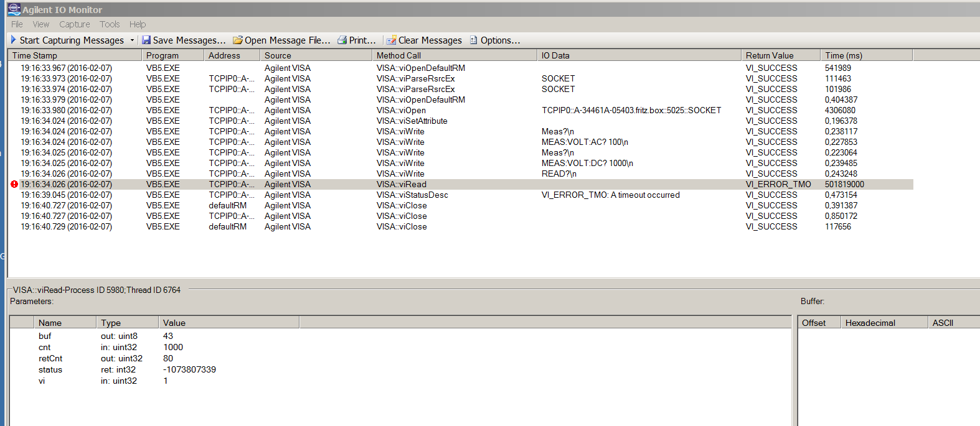The width and height of the screenshot is (980, 426).
Task: Click the Hexadecimal header in Buffer pane
Action: 885,323
